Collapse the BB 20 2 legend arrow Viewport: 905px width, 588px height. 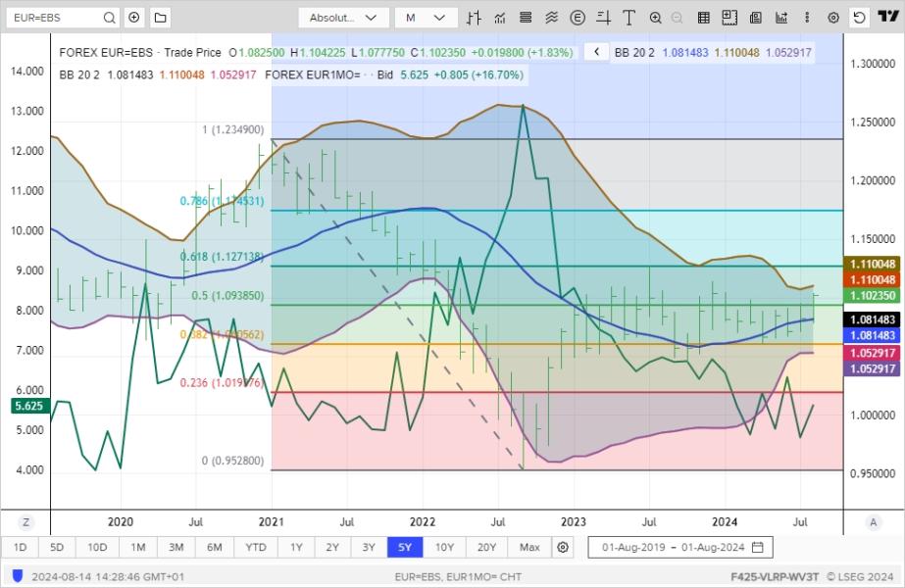(x=596, y=52)
